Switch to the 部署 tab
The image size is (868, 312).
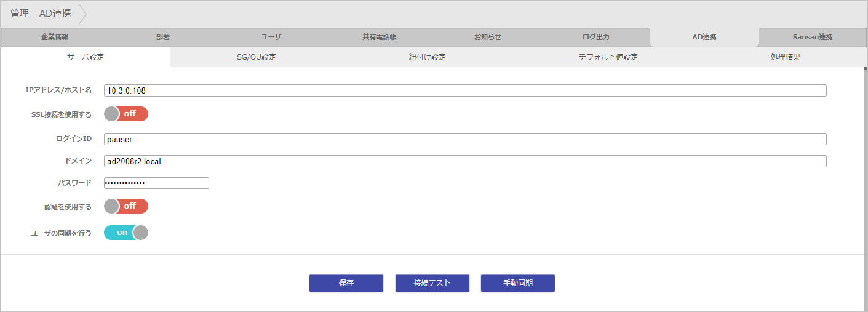163,37
